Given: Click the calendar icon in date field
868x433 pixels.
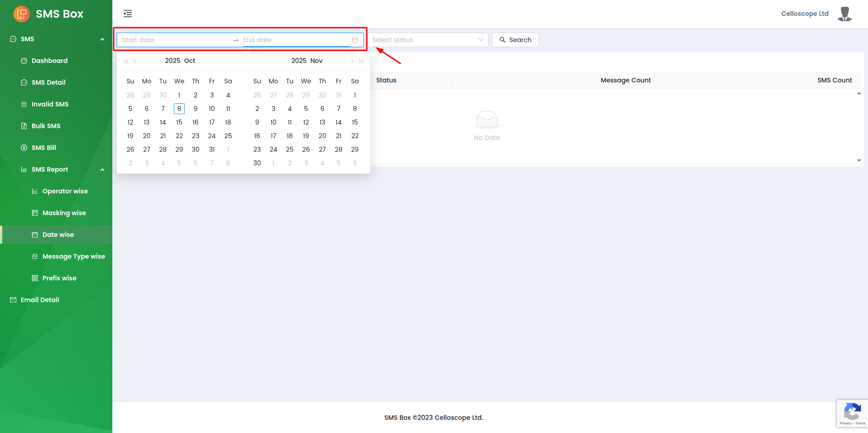Looking at the screenshot, I should point(355,40).
